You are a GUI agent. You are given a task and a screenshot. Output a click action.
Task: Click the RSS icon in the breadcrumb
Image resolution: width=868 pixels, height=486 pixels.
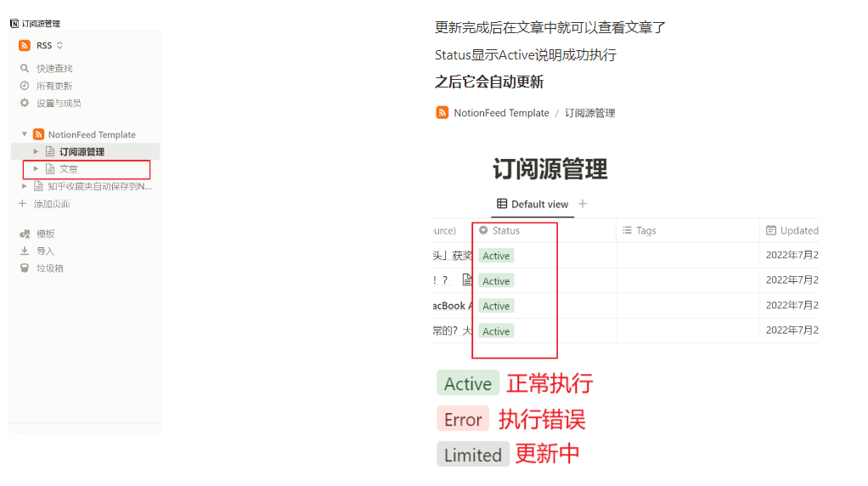tap(442, 112)
